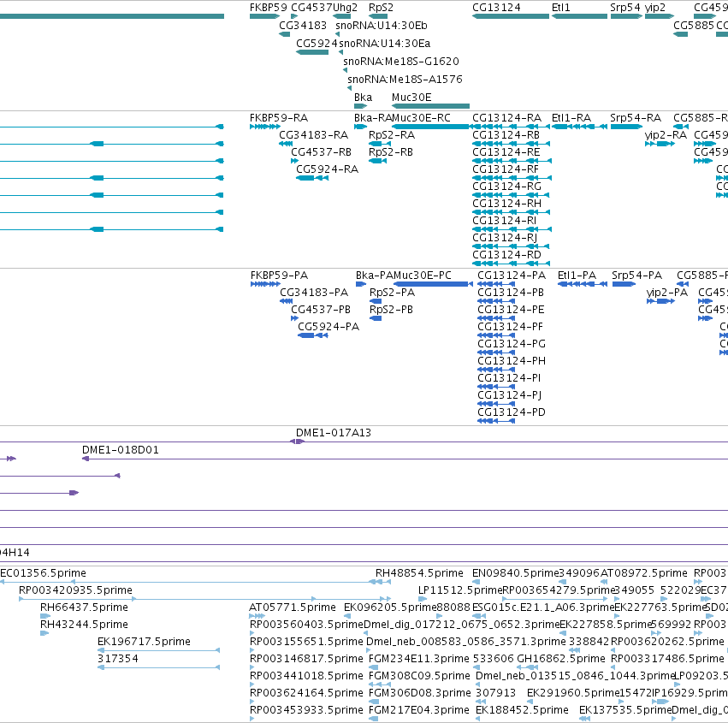
Task: Click the teal Muc30E gene bar below its label
Action: pyautogui.click(x=431, y=106)
